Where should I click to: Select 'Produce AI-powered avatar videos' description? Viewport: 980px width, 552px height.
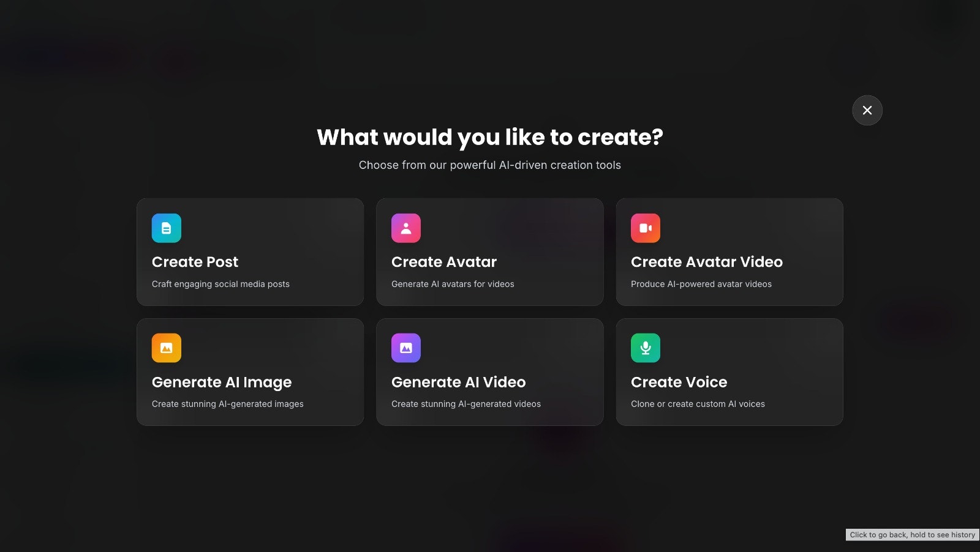point(701,284)
